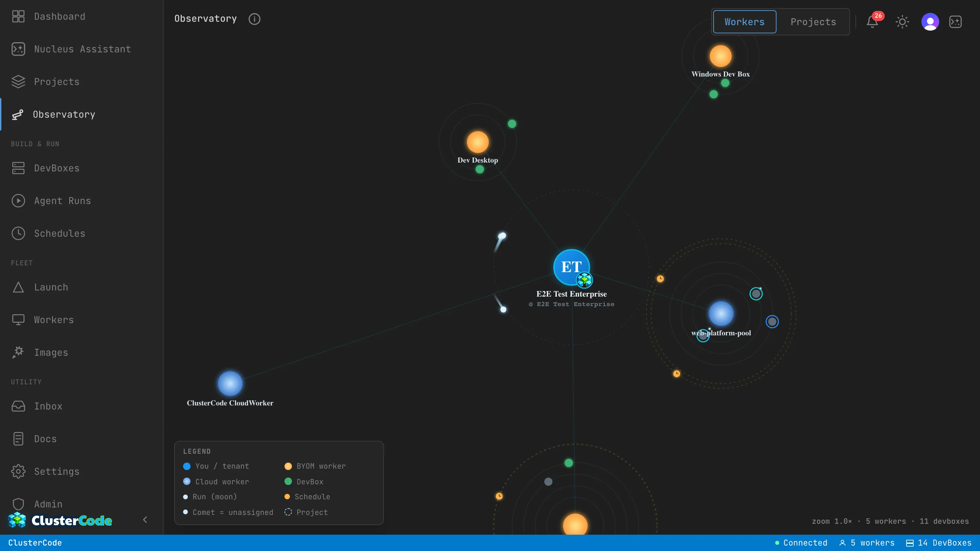The image size is (980, 551).
Task: Select the ClusterCode CloudWorker node
Action: pos(230,384)
